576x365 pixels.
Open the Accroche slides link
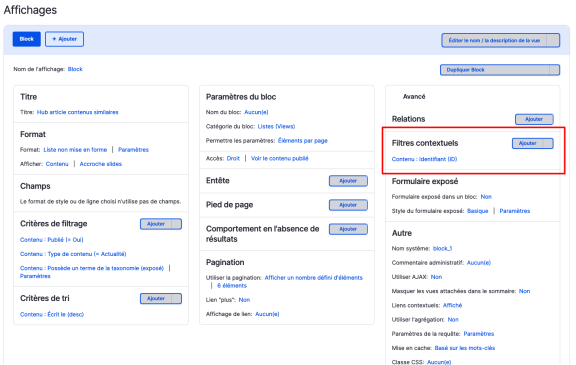click(x=101, y=164)
